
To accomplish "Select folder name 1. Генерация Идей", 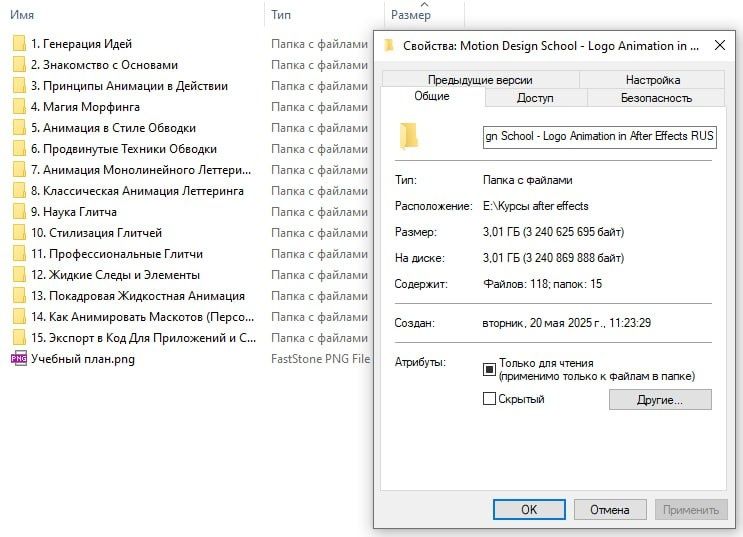I will [82, 44].
